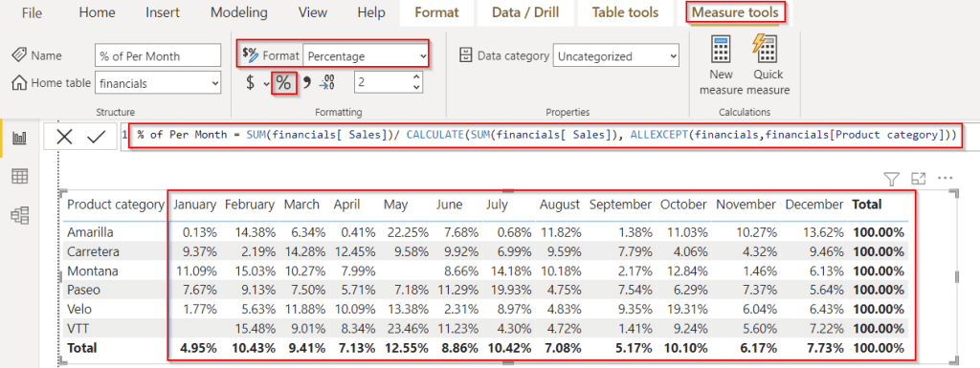The image size is (980, 368).
Task: Select the Velo row label
Action: click(x=79, y=310)
